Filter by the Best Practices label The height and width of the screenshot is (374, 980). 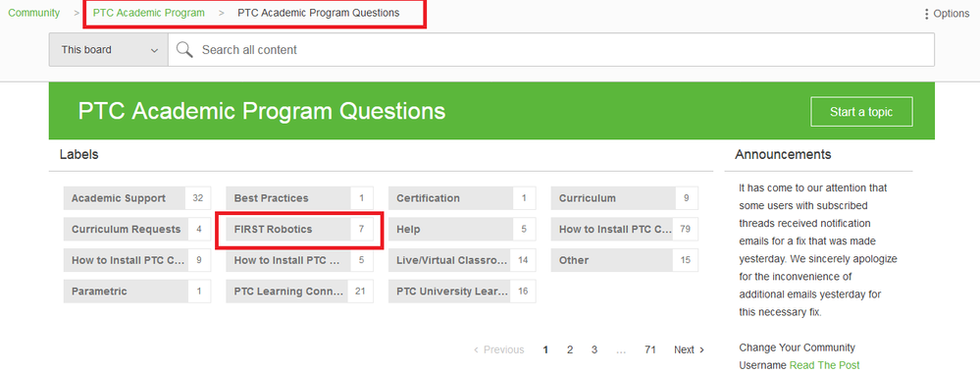pos(299,198)
